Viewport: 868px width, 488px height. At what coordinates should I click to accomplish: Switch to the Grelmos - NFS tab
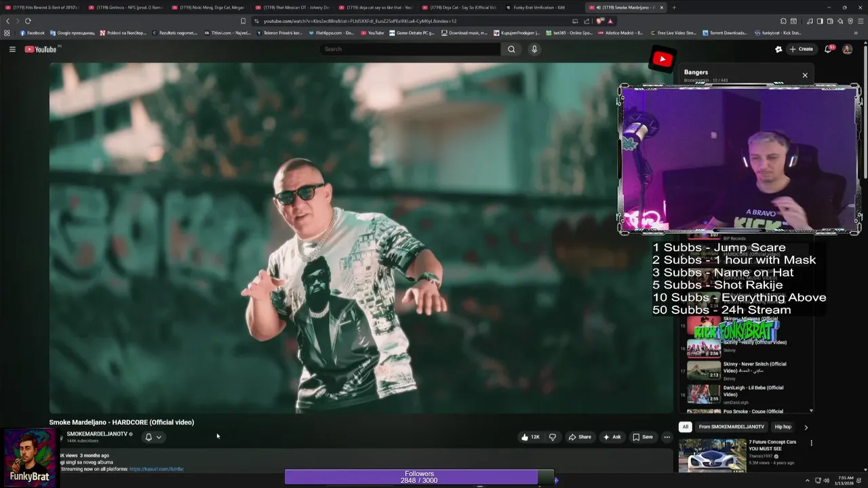click(126, 7)
